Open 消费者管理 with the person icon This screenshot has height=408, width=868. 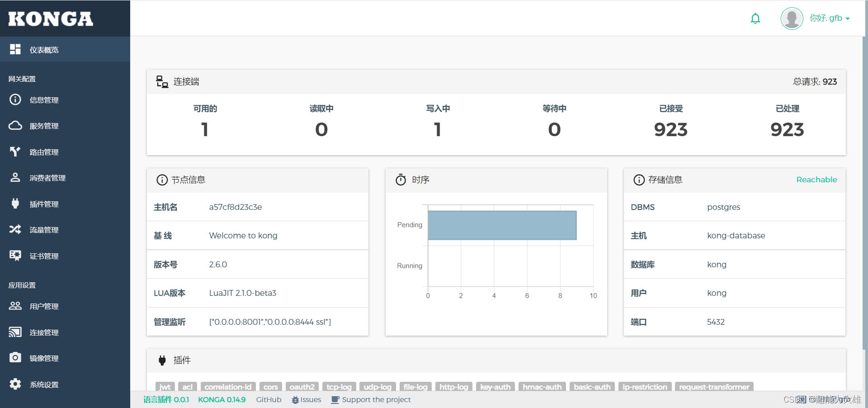15,177
